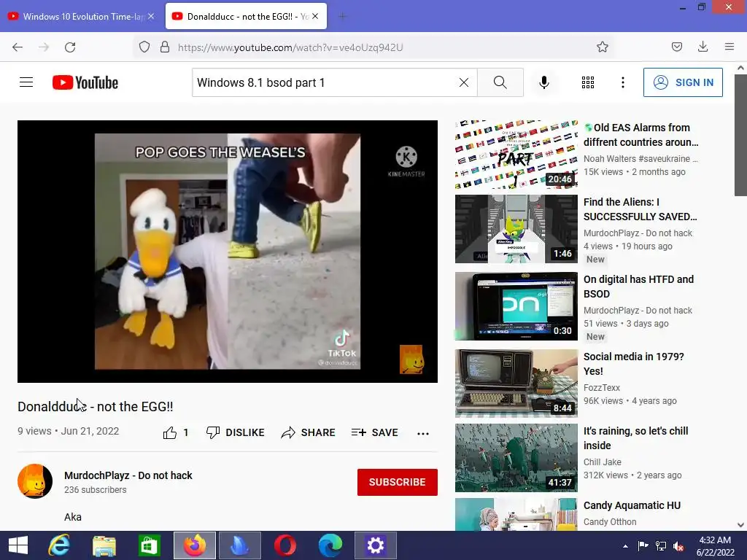Open the Firefox application menu
747x560 pixels.
729,47
